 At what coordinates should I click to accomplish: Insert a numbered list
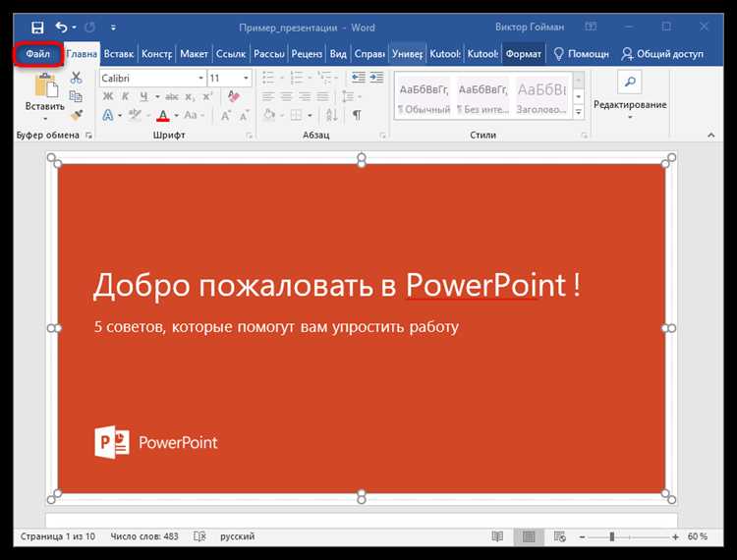pyautogui.click(x=297, y=78)
